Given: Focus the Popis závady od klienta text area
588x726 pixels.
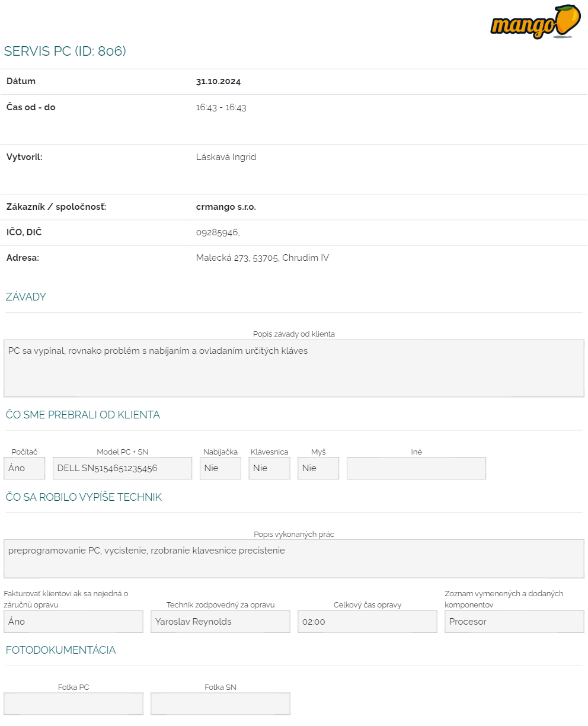Looking at the screenshot, I should pyautogui.click(x=294, y=368).
